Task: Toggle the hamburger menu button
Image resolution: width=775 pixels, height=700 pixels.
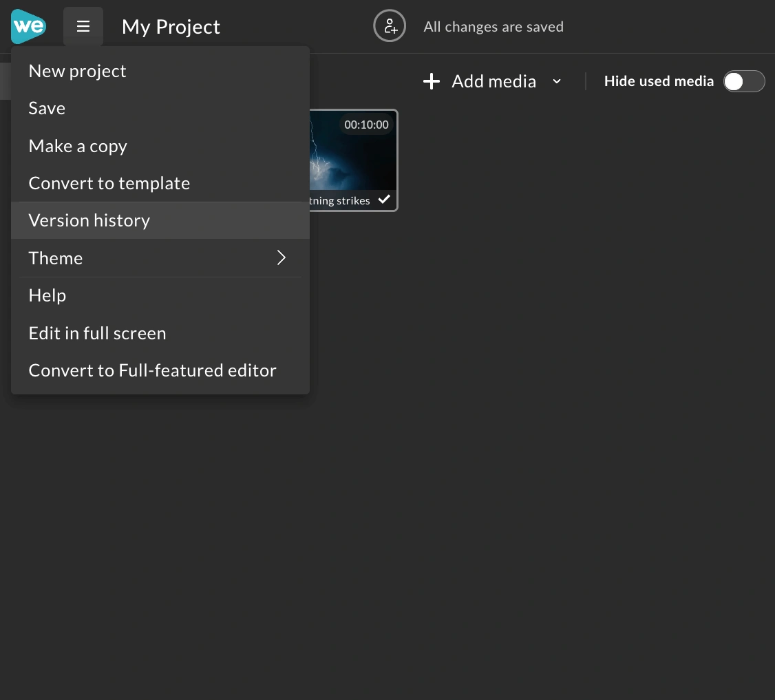Action: click(x=83, y=26)
